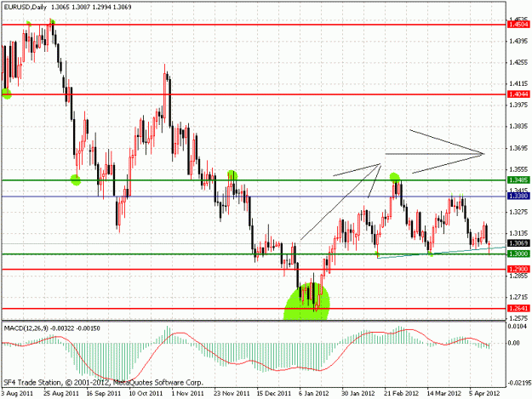
Task: Click the 0.00 MACD scale value
Action: coord(514,343)
